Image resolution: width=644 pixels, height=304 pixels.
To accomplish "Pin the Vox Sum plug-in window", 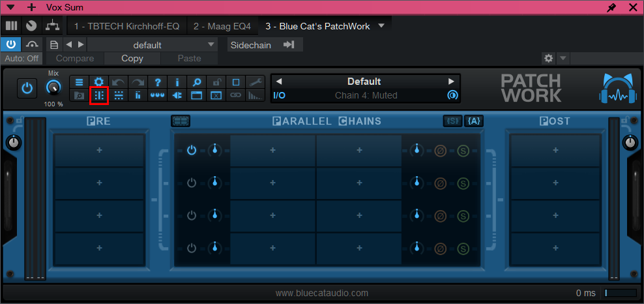I will 611,7.
